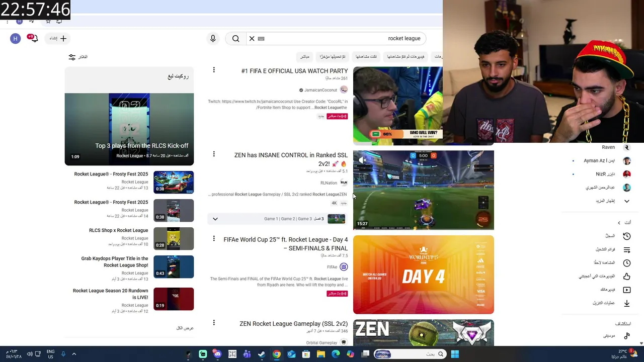This screenshot has height=362, width=644.
Task: Open the account avatar 'H' menu
Action: click(x=15, y=38)
